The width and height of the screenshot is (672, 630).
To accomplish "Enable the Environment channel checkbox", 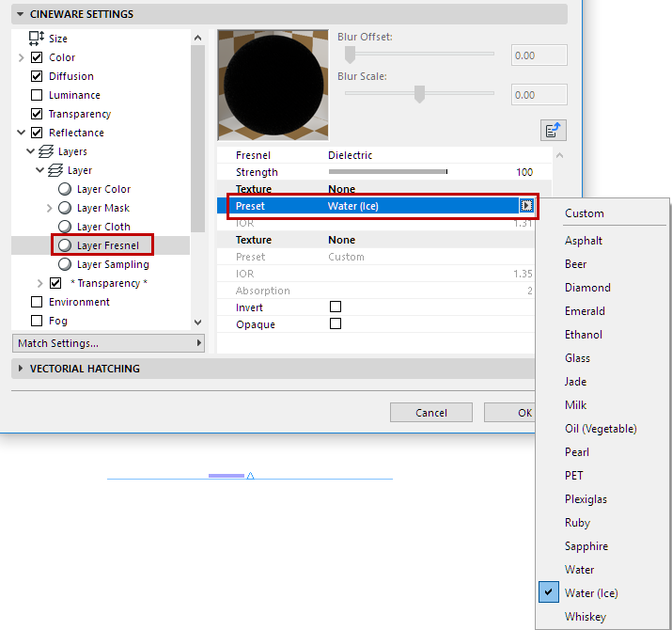I will (37, 302).
